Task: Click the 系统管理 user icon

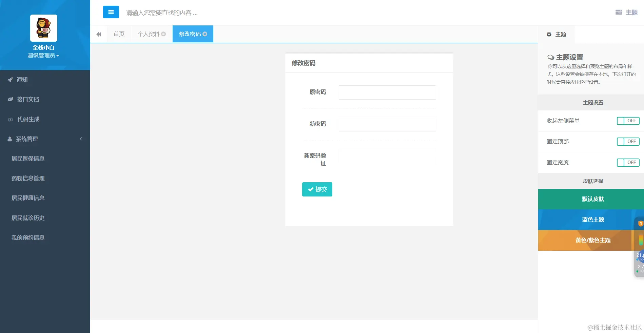Action: [10, 139]
